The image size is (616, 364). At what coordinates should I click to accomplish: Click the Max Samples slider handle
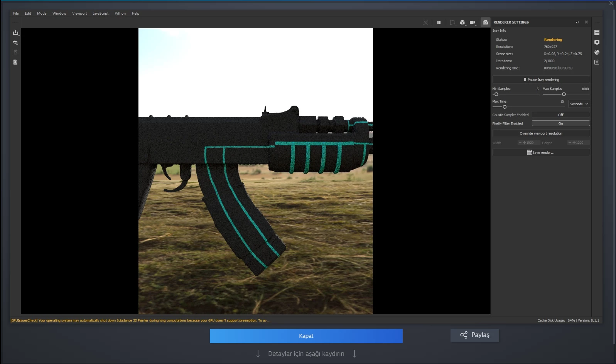click(564, 94)
